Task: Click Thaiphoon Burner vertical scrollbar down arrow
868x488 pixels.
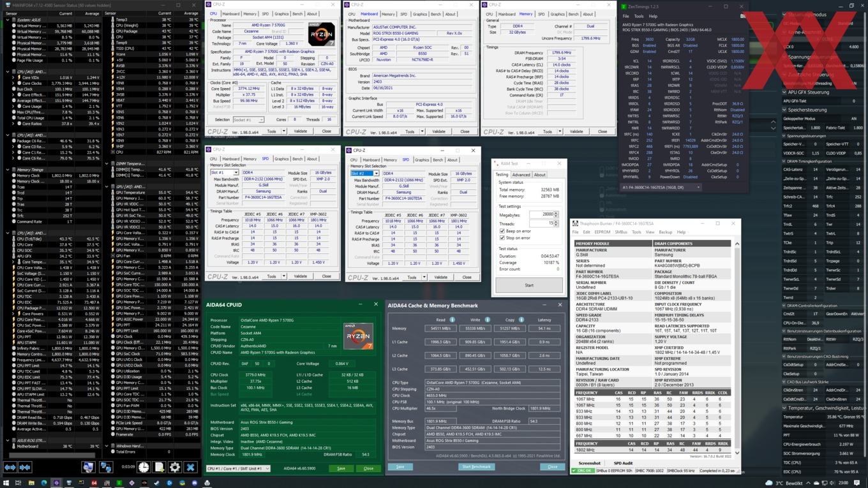Action: pos(737,452)
